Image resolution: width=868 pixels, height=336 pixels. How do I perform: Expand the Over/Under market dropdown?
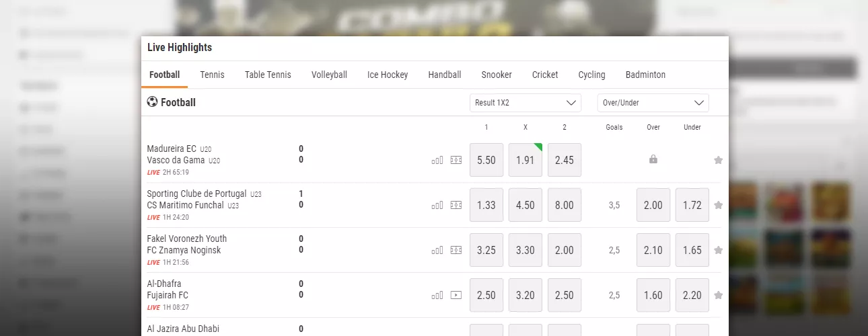tap(653, 103)
